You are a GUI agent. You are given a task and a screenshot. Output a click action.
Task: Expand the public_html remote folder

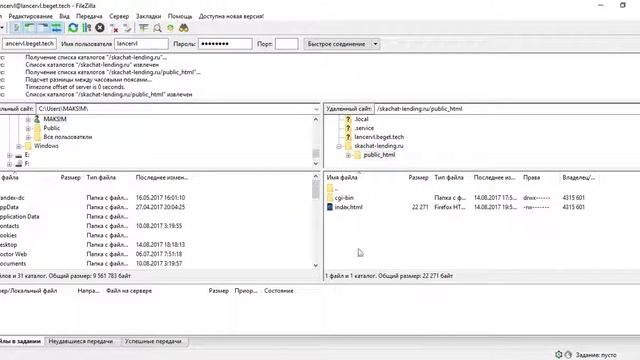348,155
